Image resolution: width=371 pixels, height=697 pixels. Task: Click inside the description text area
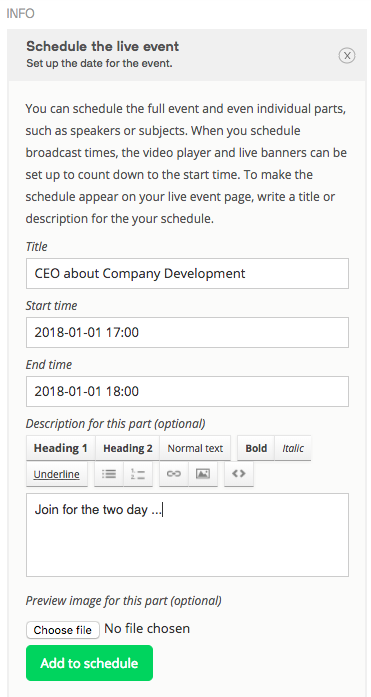click(x=187, y=535)
